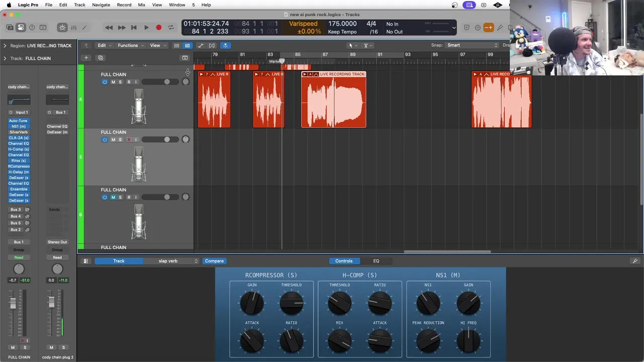
Task: Open the Library button in control bar
Action: pyautogui.click(x=10, y=27)
